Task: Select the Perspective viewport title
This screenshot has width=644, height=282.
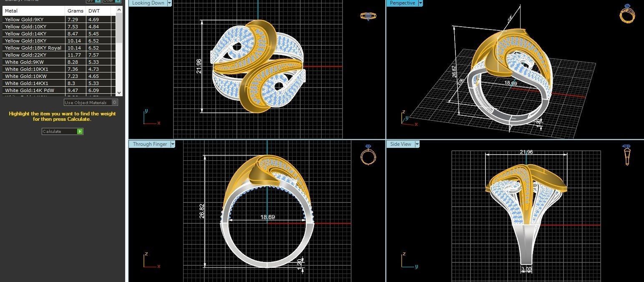Action: click(402, 3)
